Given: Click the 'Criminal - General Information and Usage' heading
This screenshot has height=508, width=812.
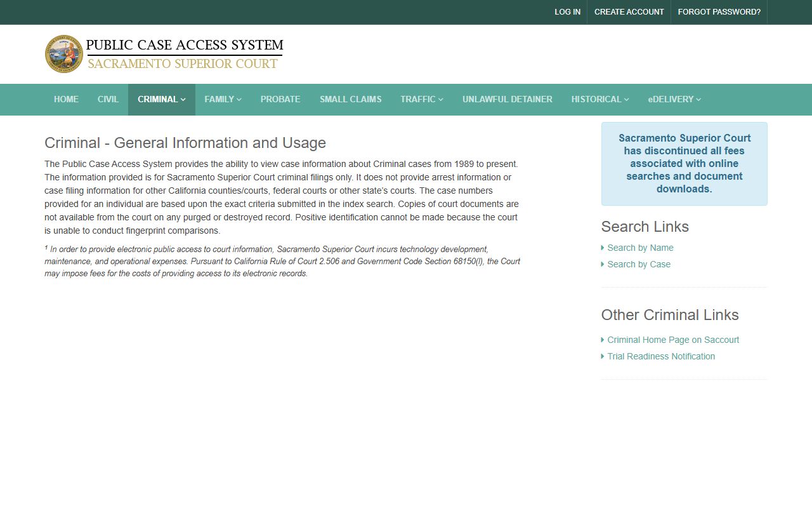Looking at the screenshot, I should [185, 143].
